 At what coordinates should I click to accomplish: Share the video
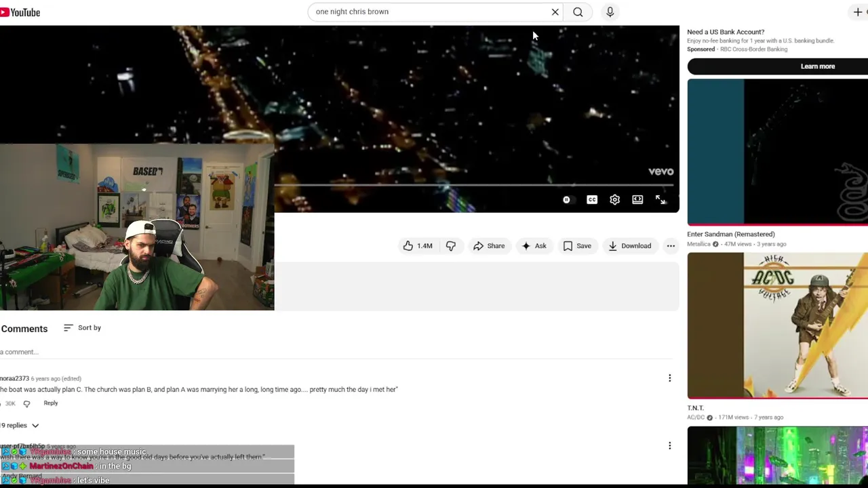pos(489,246)
